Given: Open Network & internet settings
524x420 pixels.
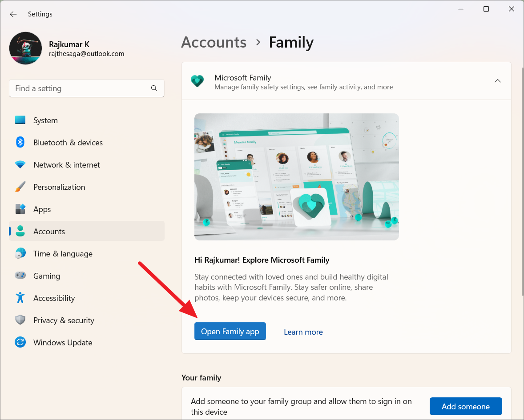Looking at the screenshot, I should point(87,164).
